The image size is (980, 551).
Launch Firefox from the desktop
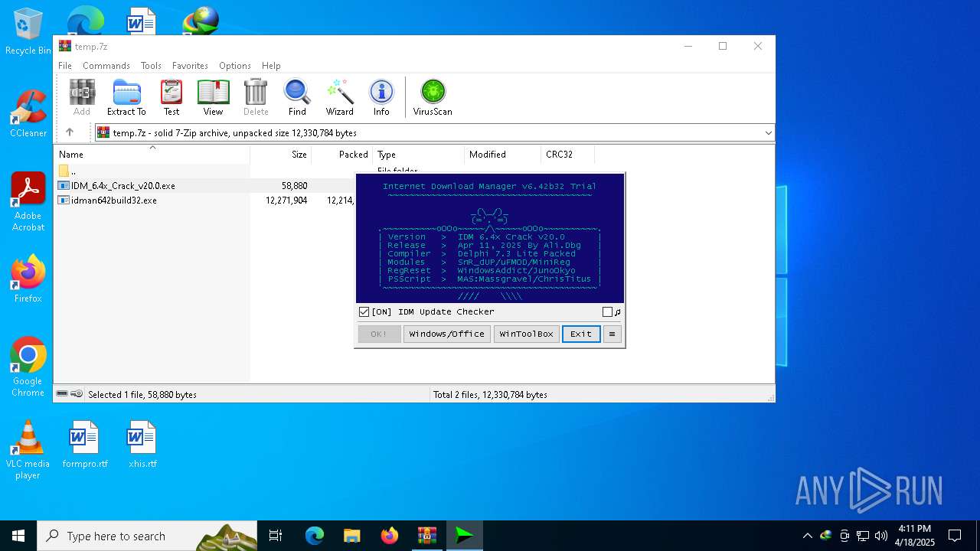[x=28, y=279]
